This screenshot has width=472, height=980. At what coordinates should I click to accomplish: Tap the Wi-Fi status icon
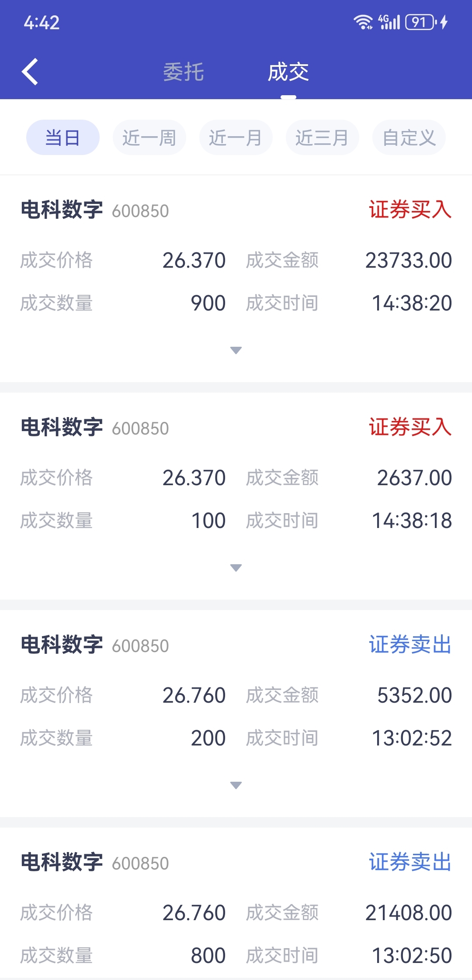pyautogui.click(x=363, y=22)
